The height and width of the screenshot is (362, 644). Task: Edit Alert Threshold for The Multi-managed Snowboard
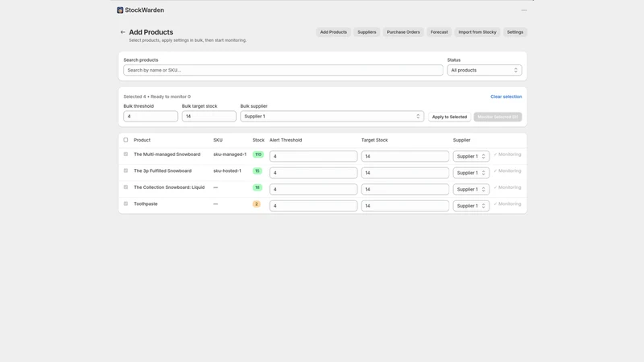click(x=313, y=156)
